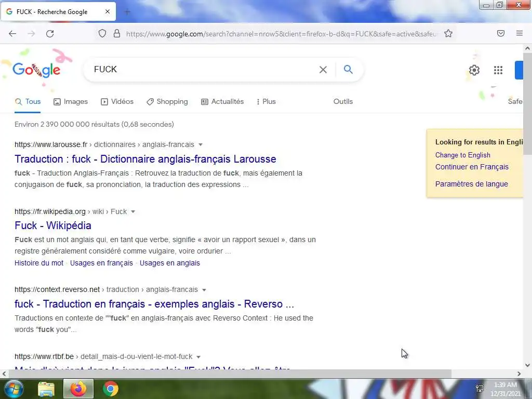This screenshot has width=532, height=399.
Task: Click the https://www.larousse.fr breadcrumb URL
Action: point(51,144)
